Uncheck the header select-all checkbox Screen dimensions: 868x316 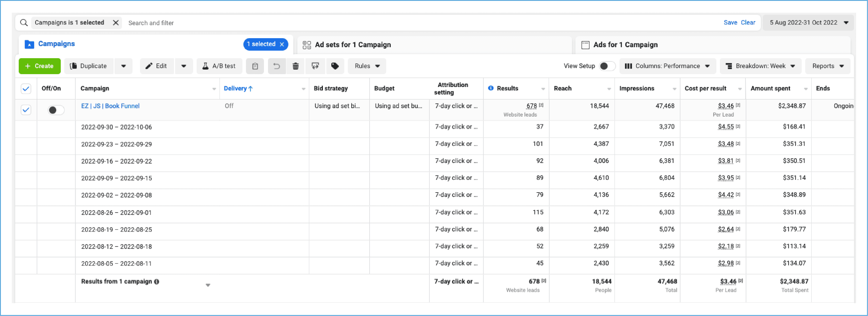pyautogui.click(x=26, y=89)
